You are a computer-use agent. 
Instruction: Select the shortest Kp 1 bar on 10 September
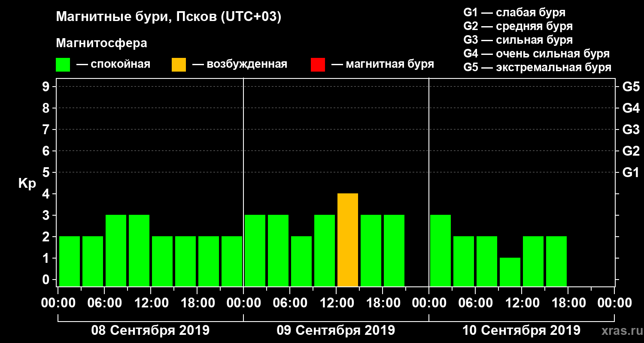(510, 272)
